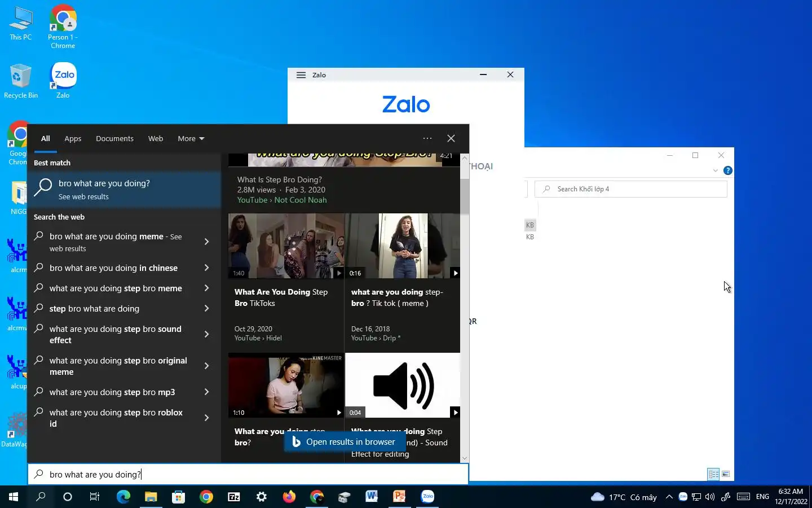Click the search box with 'bro what are you doing?'
Image resolution: width=812 pixels, height=508 pixels.
(x=248, y=474)
